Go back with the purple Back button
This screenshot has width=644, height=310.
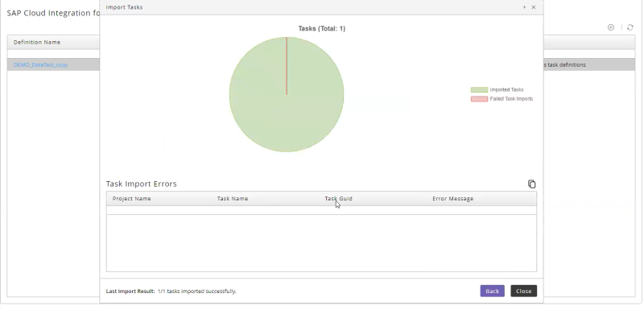click(492, 291)
